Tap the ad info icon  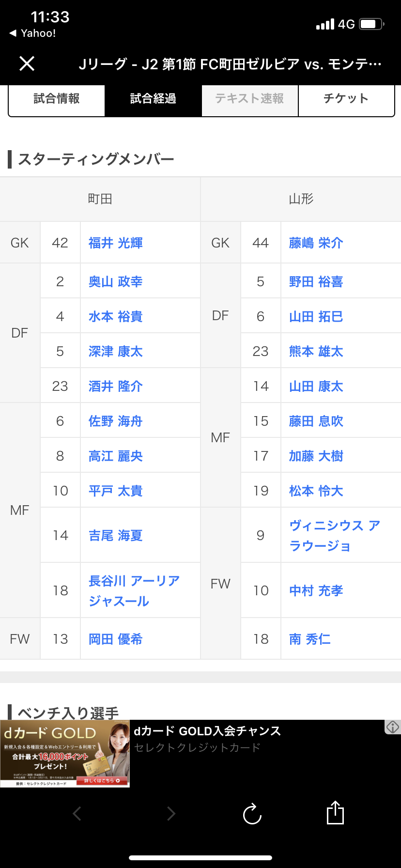click(x=392, y=727)
